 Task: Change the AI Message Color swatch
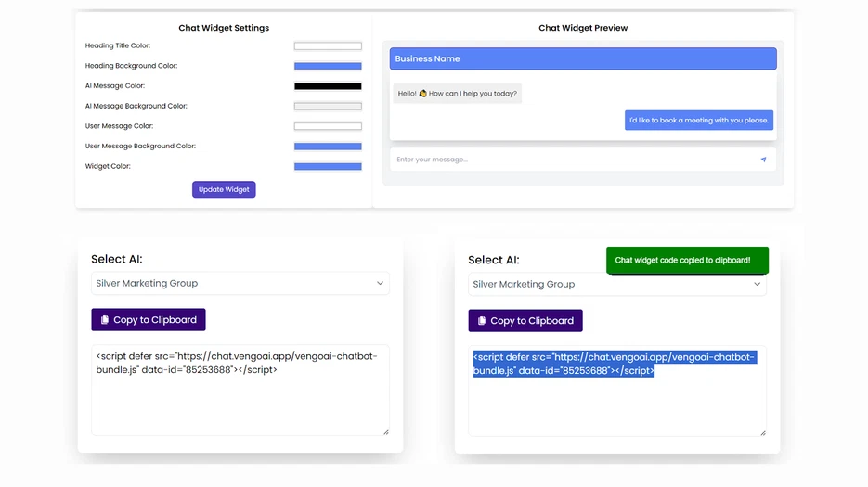coord(328,86)
